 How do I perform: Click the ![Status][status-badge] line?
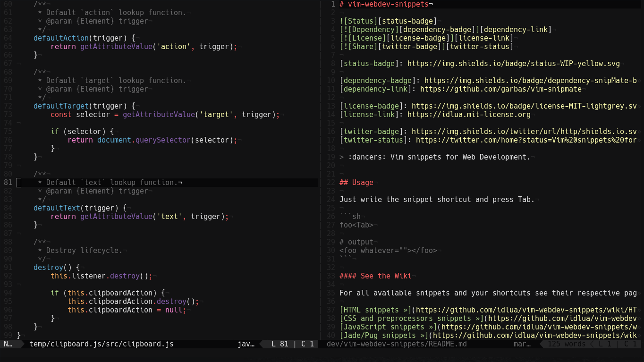pyautogui.click(x=388, y=21)
